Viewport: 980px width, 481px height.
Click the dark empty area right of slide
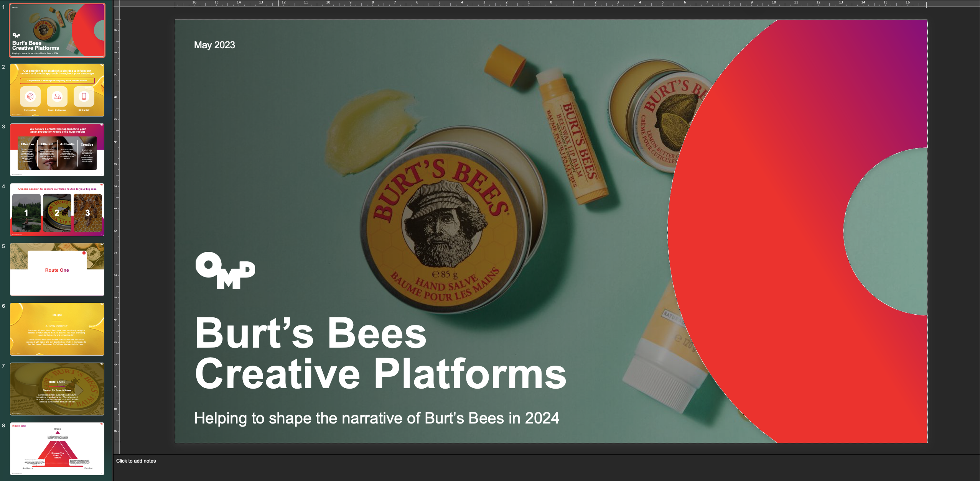coord(953,230)
